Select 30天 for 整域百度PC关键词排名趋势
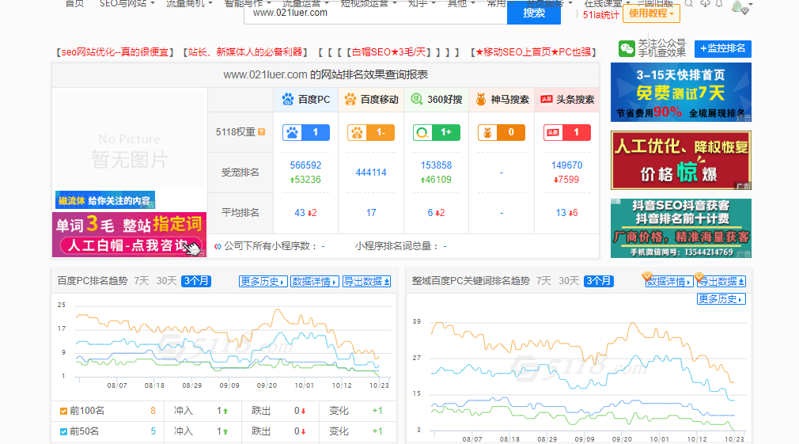The height and width of the screenshot is (444, 799). tap(569, 281)
